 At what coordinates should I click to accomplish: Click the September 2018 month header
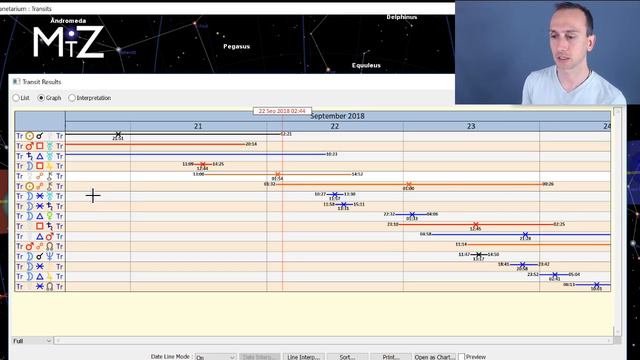[x=337, y=116]
